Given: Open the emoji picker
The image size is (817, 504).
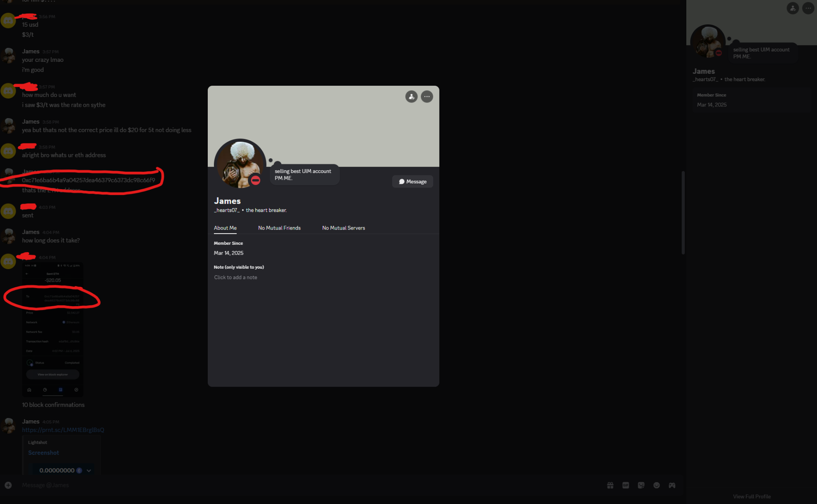Looking at the screenshot, I should (x=657, y=485).
